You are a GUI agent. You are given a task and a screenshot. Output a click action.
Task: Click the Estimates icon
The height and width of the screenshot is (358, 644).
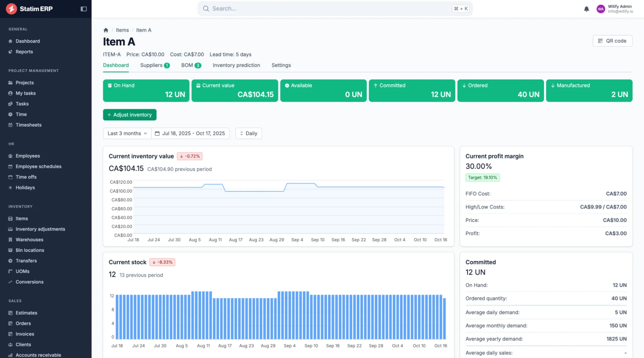pos(10,313)
